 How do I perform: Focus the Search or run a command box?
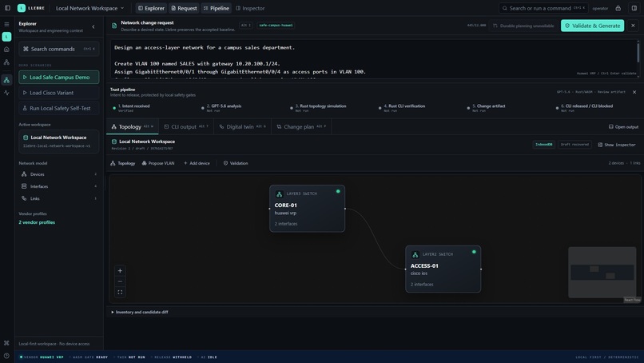point(543,8)
